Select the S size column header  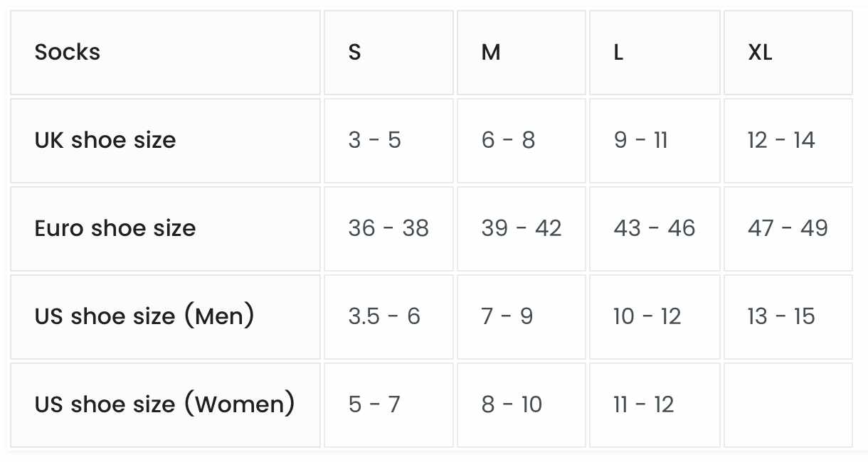pos(388,53)
